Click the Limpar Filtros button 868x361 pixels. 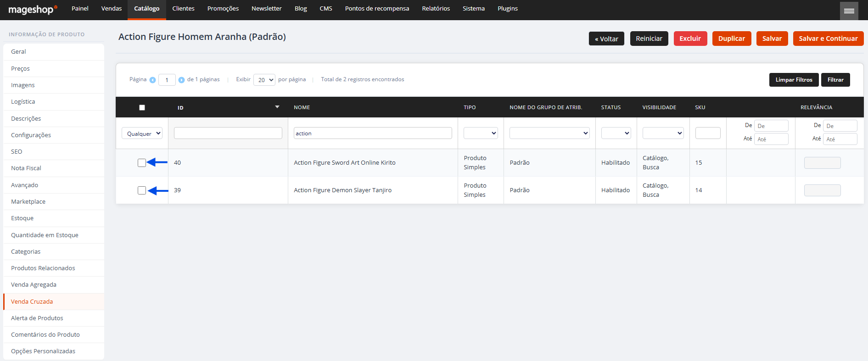pyautogui.click(x=794, y=80)
